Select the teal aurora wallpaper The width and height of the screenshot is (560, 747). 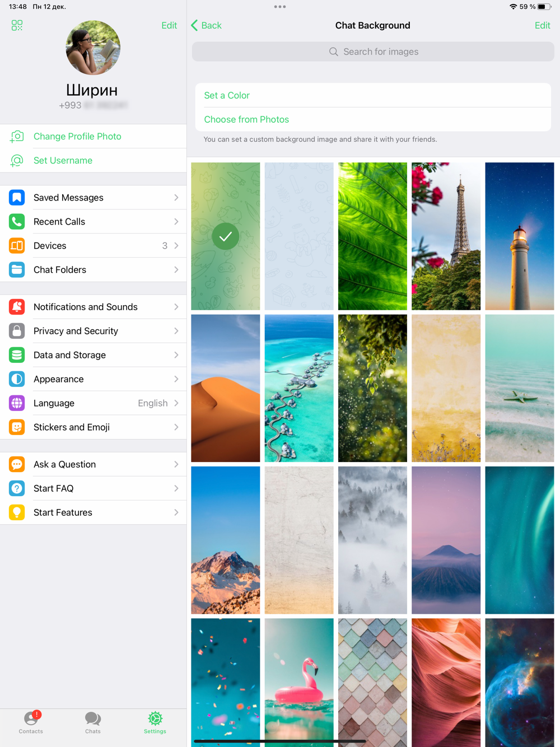520,540
